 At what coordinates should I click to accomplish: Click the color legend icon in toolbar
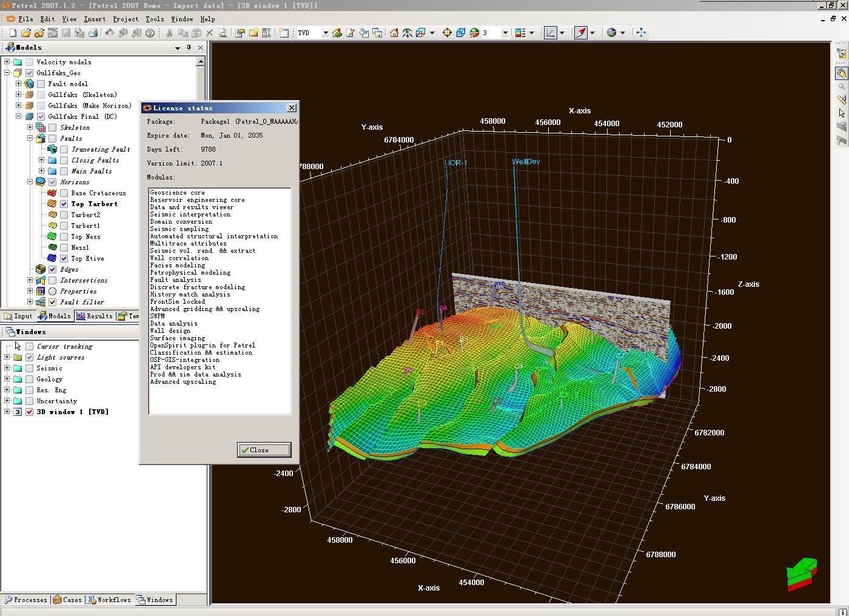point(520,33)
